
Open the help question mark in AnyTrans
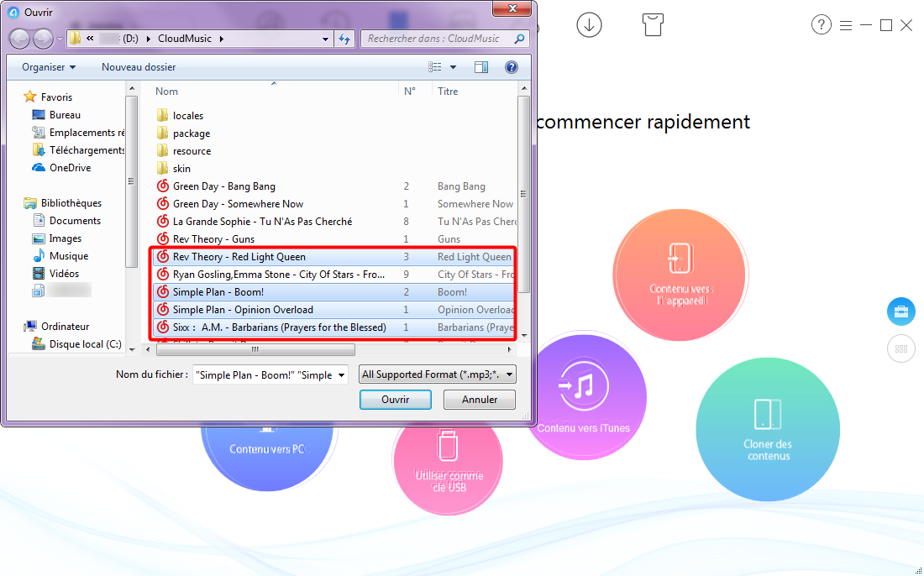(x=821, y=24)
